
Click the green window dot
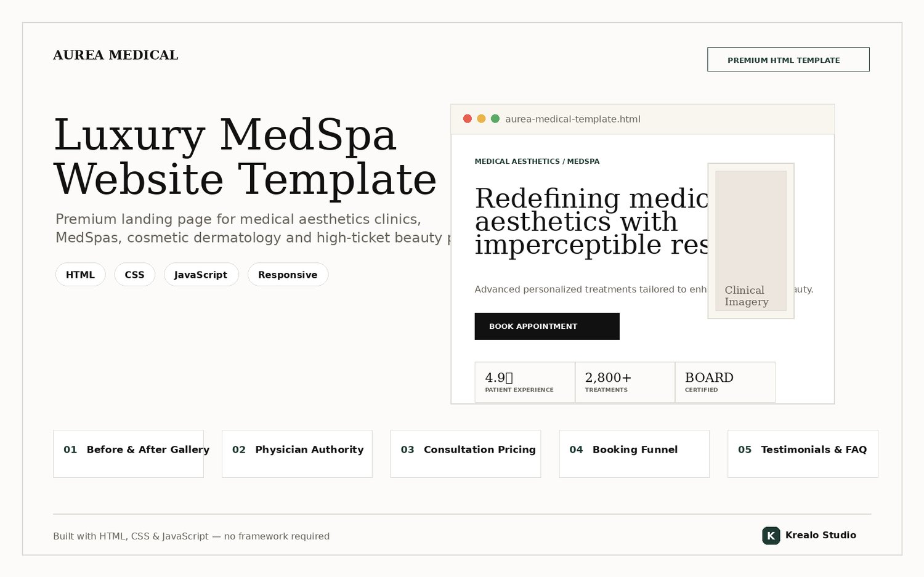pos(495,119)
